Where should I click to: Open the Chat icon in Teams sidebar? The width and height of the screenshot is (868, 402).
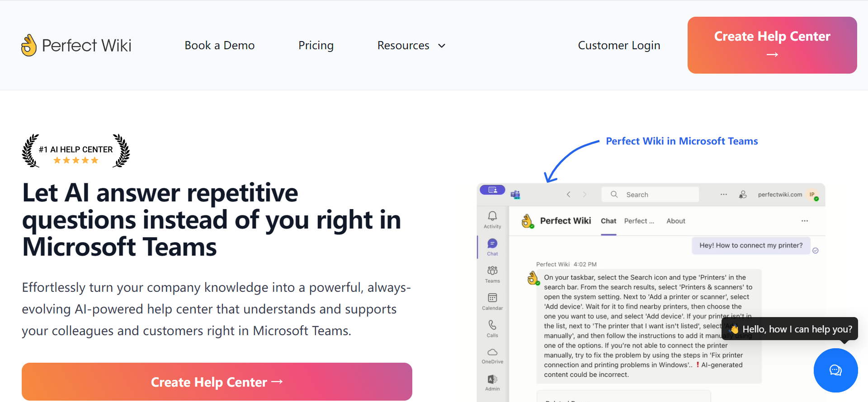492,244
